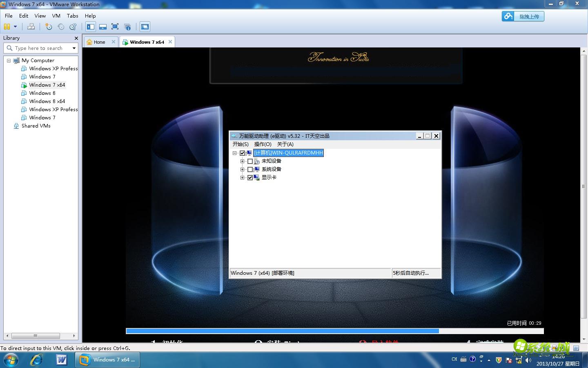Select the take snapshot icon
The image size is (588, 368).
click(x=48, y=27)
